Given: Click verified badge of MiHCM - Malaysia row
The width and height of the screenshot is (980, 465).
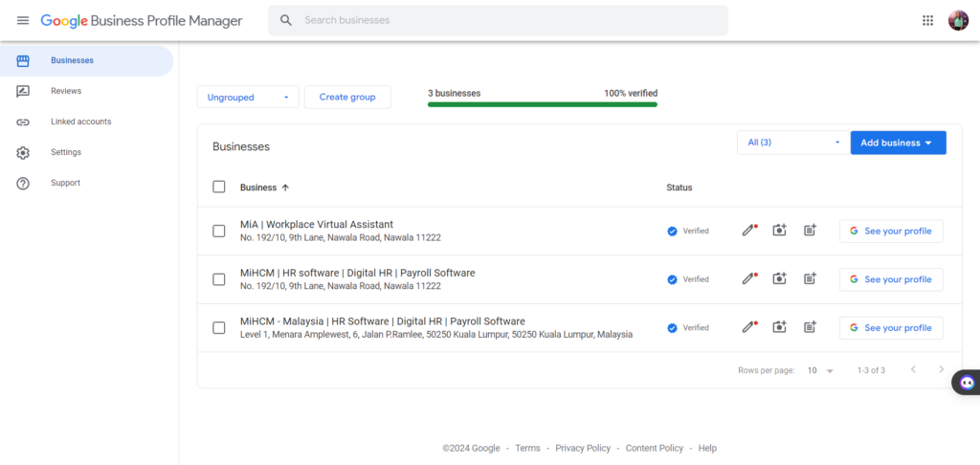Looking at the screenshot, I should (x=672, y=328).
